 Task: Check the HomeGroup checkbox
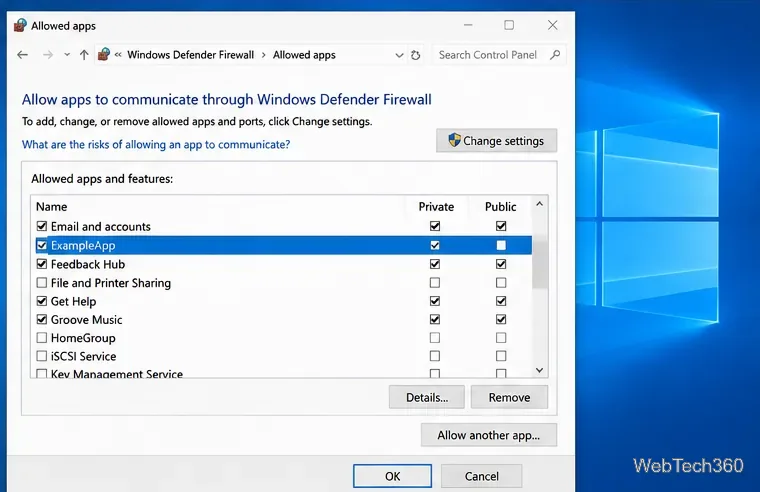coord(42,338)
